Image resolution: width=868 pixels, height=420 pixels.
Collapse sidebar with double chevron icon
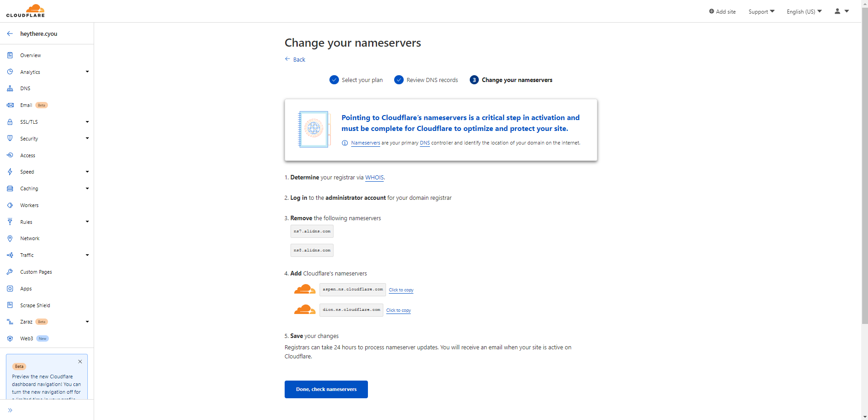point(10,410)
